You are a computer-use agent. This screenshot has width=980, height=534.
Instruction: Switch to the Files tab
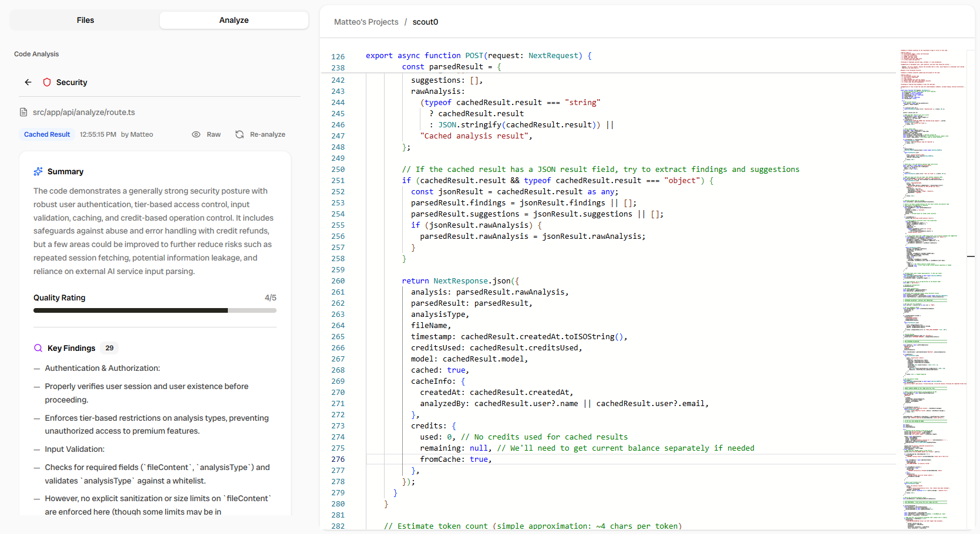85,20
